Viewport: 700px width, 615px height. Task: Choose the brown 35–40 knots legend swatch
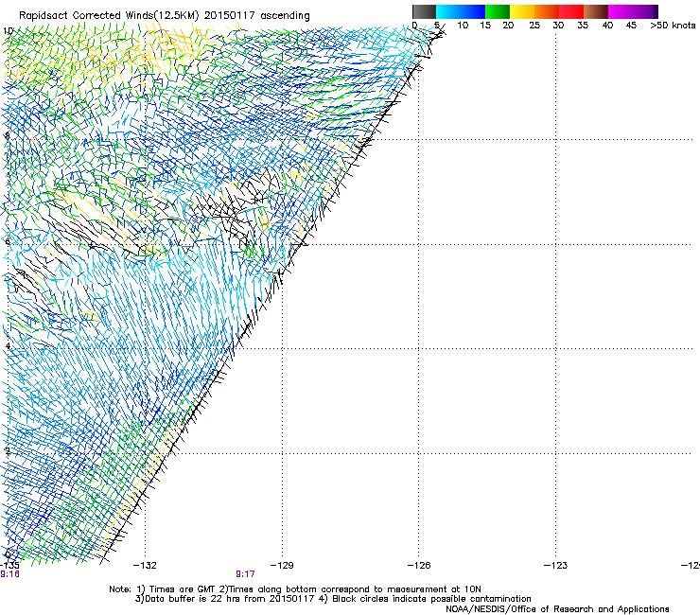(596, 11)
